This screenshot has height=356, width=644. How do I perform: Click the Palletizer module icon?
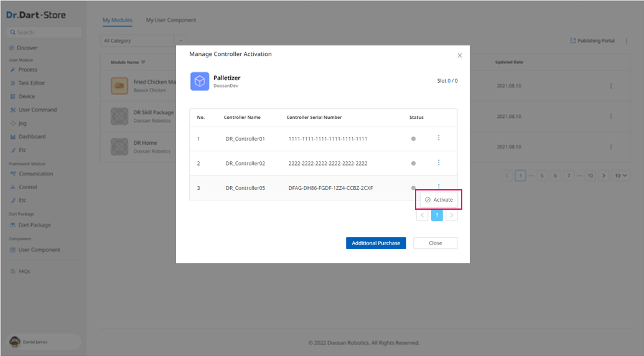[x=200, y=82]
